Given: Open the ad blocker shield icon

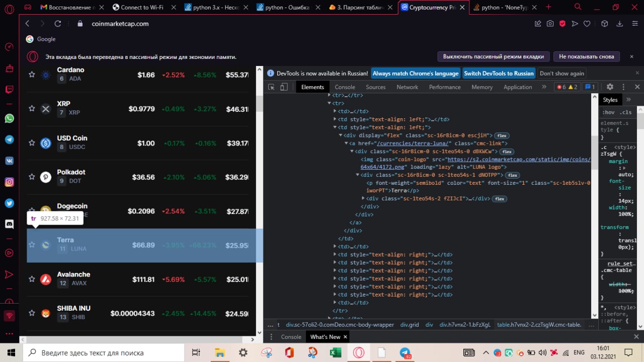Looking at the screenshot, I should [x=562, y=24].
